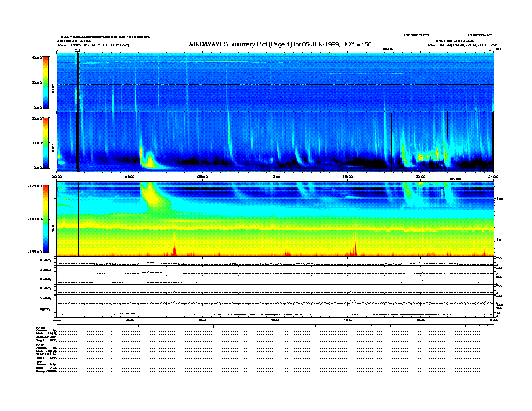Click the bottom line-plot trace panel above time axis
The width and height of the screenshot is (532, 411).
pyautogui.click(x=275, y=311)
